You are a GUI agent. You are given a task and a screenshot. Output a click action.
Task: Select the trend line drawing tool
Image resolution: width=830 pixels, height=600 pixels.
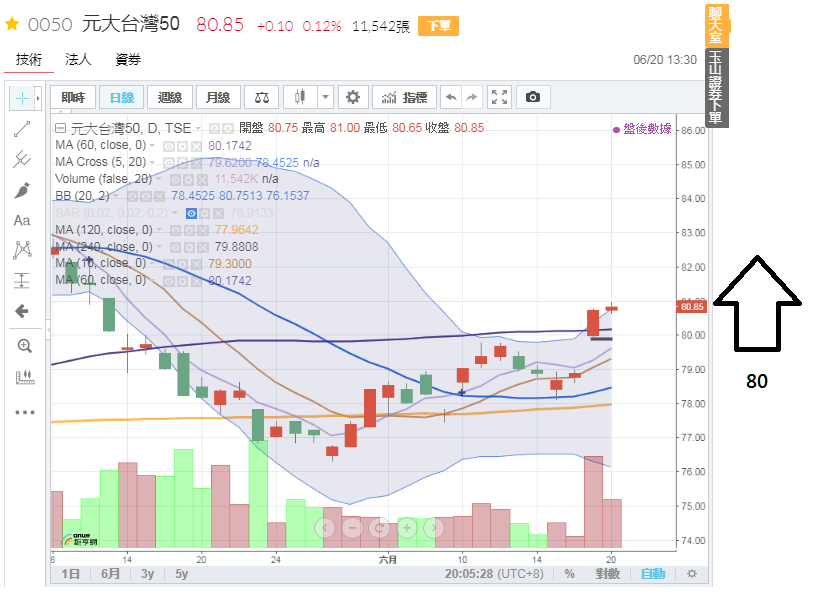(22, 129)
